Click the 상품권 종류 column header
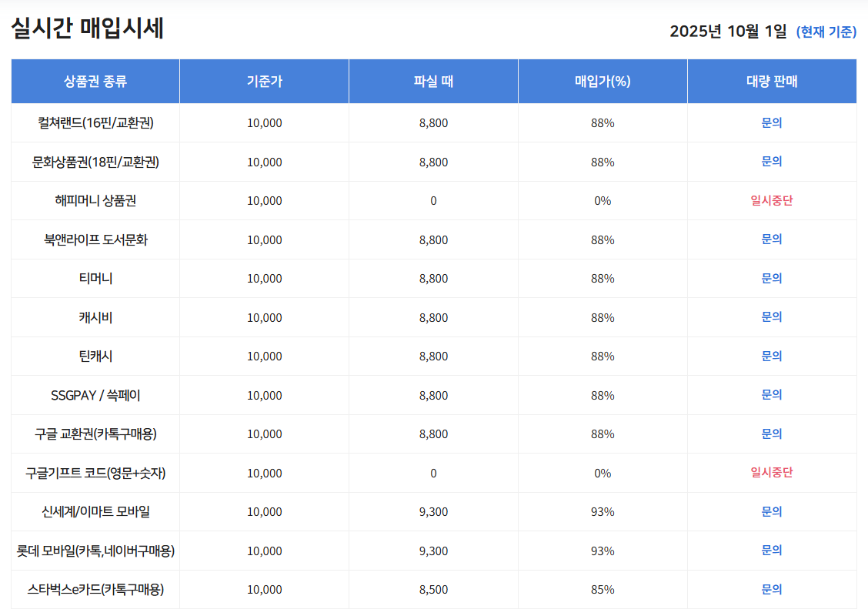This screenshot has width=868, height=616. click(95, 82)
